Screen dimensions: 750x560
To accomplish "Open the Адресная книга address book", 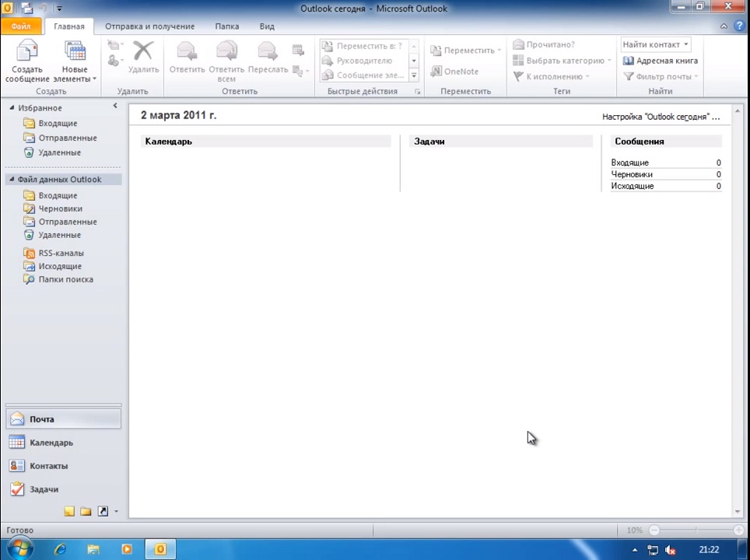I will pos(661,61).
